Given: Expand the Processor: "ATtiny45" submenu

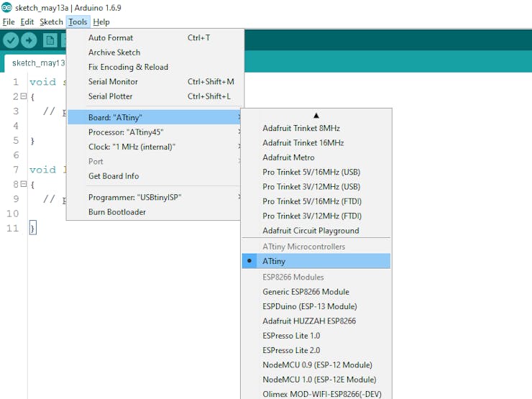Looking at the screenshot, I should [155, 132].
